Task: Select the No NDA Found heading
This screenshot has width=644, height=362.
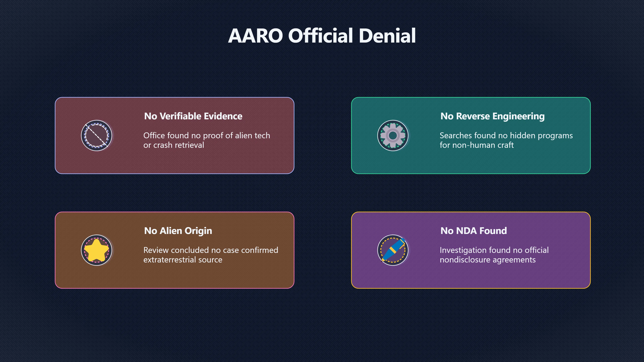Action: [473, 231]
